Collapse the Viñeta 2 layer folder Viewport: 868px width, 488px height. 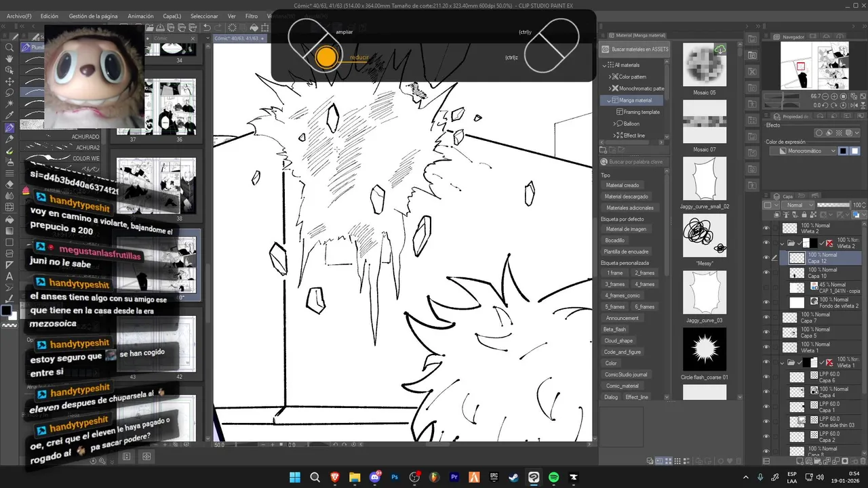click(x=782, y=243)
